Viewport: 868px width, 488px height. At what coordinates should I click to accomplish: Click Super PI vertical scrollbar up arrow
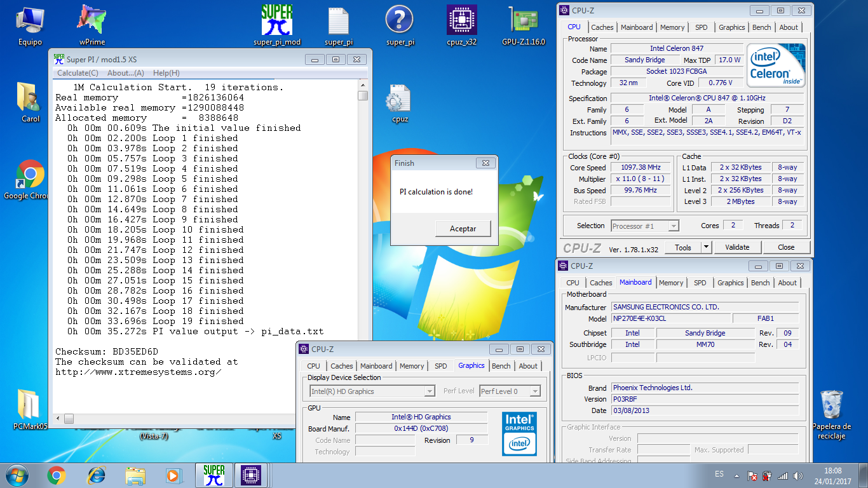coord(363,86)
